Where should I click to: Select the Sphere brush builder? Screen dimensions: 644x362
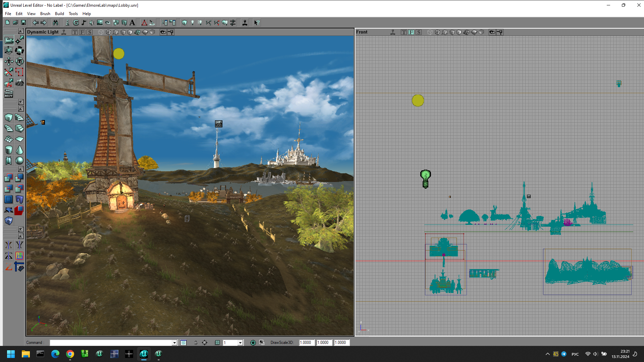click(x=19, y=161)
